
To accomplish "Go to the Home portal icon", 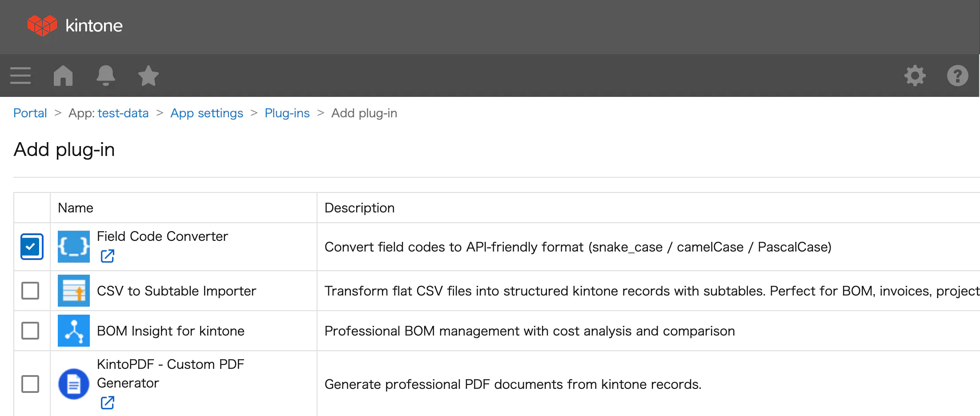I will coord(63,76).
